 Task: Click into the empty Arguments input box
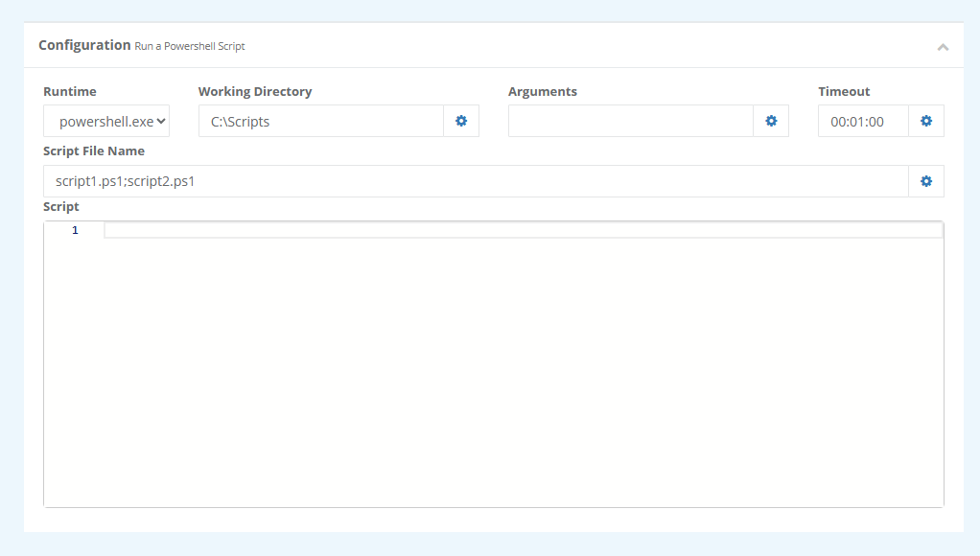[x=630, y=121]
